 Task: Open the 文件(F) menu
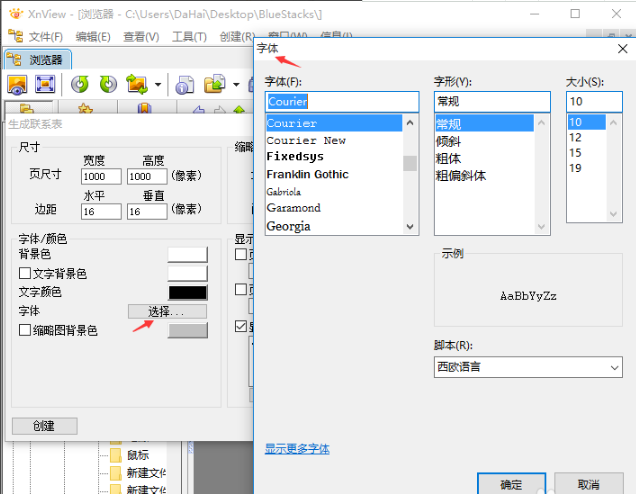click(43, 37)
